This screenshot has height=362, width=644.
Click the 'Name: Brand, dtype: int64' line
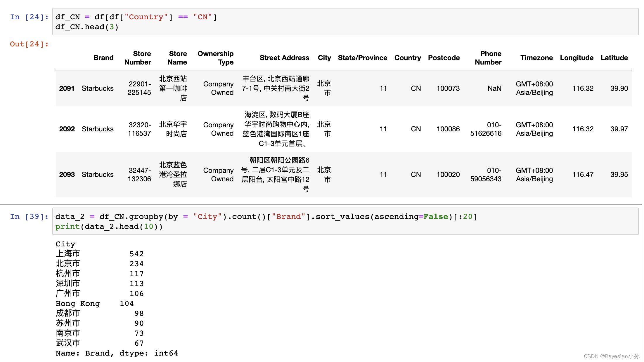pos(117,353)
